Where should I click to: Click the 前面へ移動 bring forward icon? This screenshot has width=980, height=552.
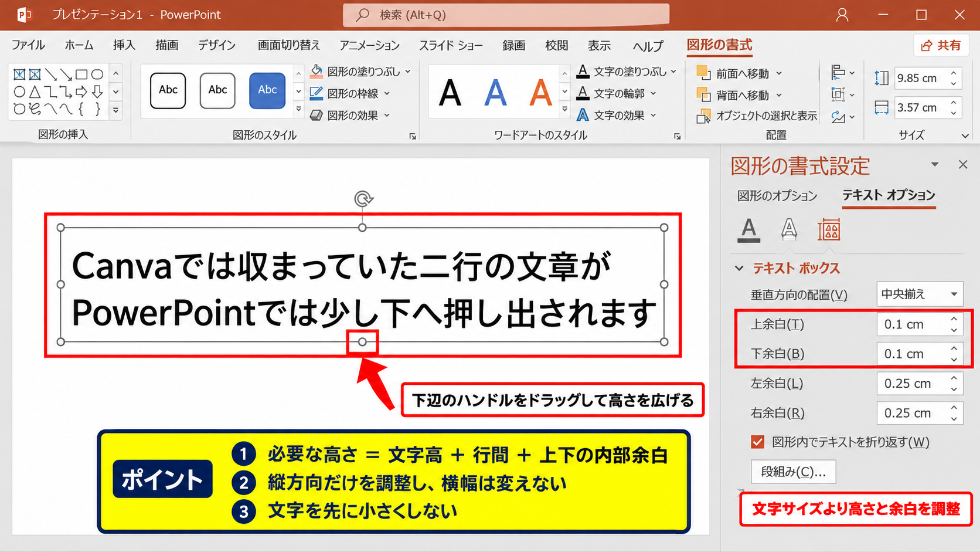[703, 73]
